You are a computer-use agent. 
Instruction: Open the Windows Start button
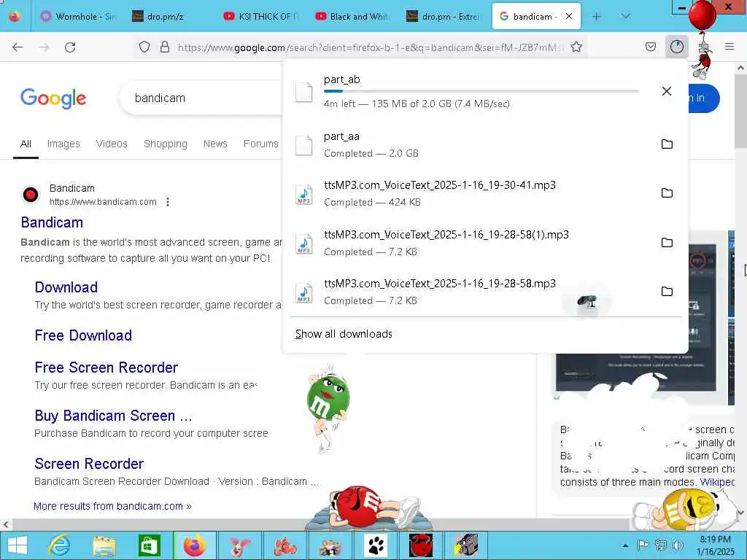tap(18, 545)
